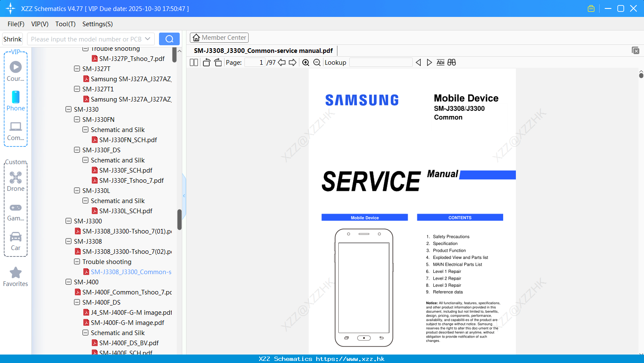Collapse Trouble shooting under SM-J3308
Screen dimensions: 644x363
(x=77, y=261)
